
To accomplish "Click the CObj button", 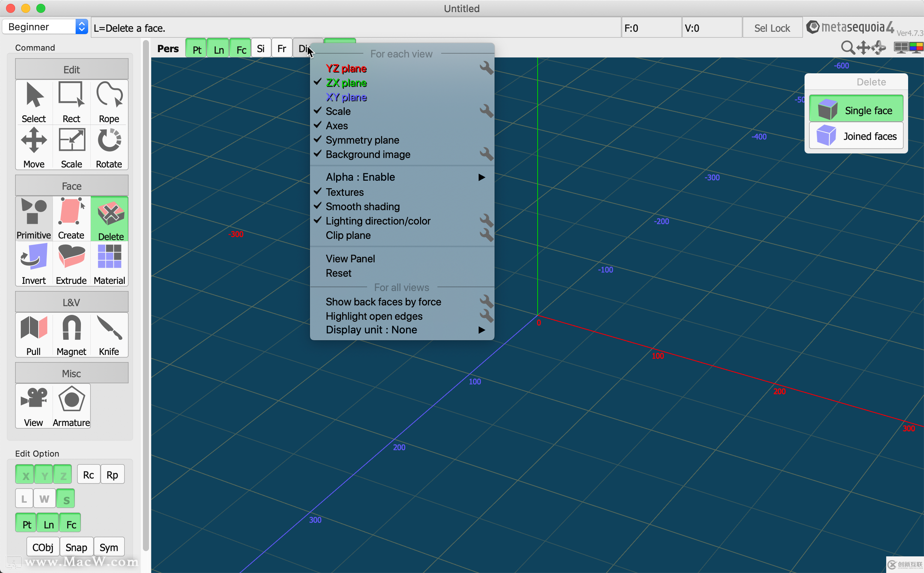I will (x=43, y=547).
